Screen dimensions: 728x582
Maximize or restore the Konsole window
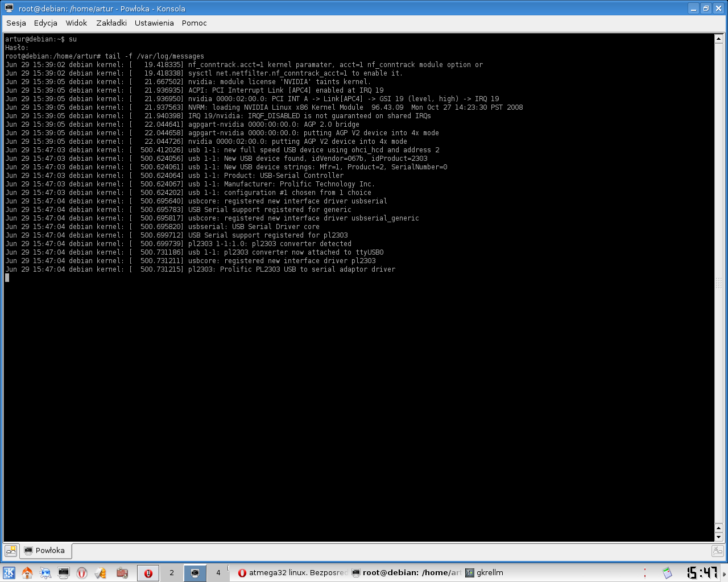pyautogui.click(x=706, y=9)
